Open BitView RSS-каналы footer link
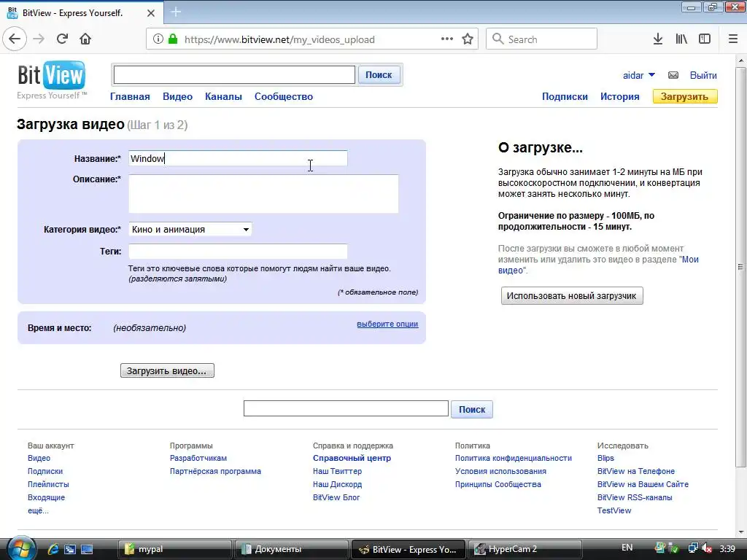 click(635, 497)
